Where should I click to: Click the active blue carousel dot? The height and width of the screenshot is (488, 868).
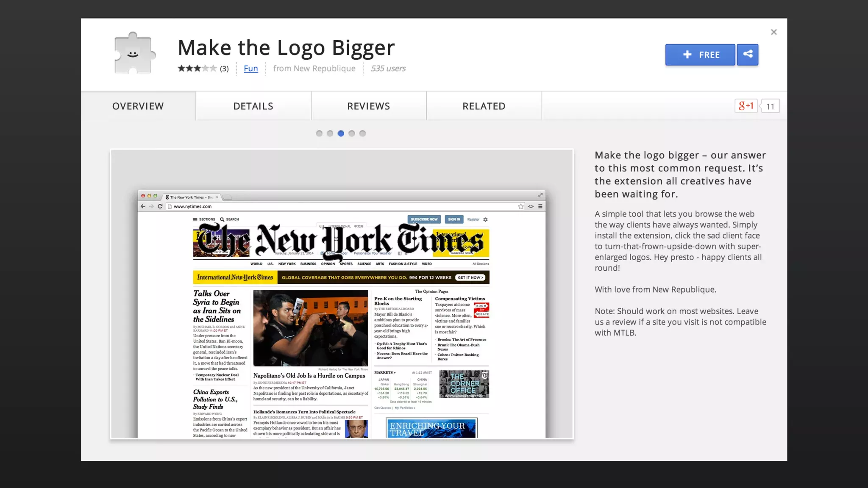341,133
